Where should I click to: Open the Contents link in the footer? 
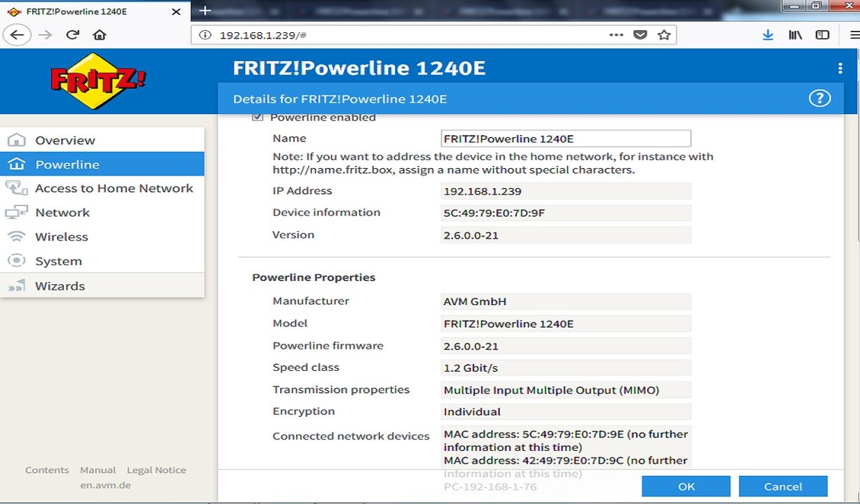(47, 470)
